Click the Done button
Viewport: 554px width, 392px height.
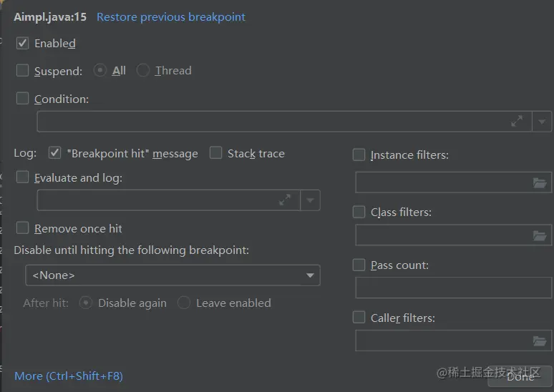(x=520, y=377)
